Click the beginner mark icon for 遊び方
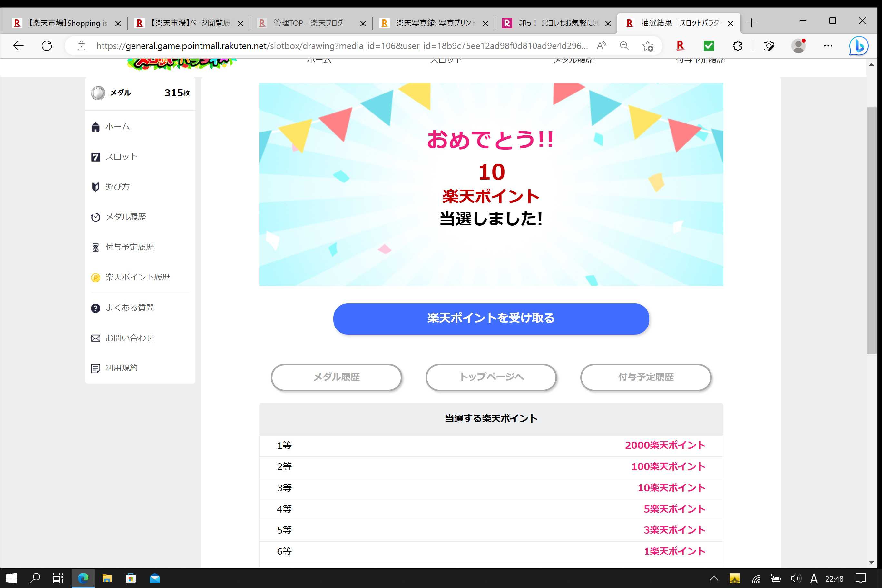The height and width of the screenshot is (588, 882). [x=95, y=187]
